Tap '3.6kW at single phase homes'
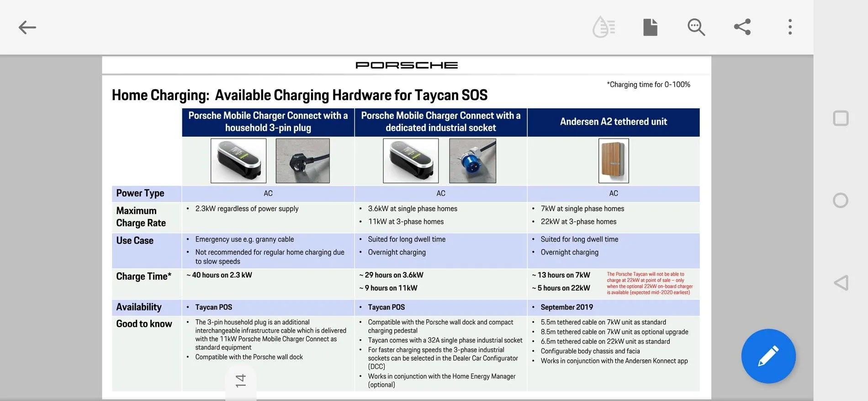This screenshot has width=868, height=401. pyautogui.click(x=413, y=209)
